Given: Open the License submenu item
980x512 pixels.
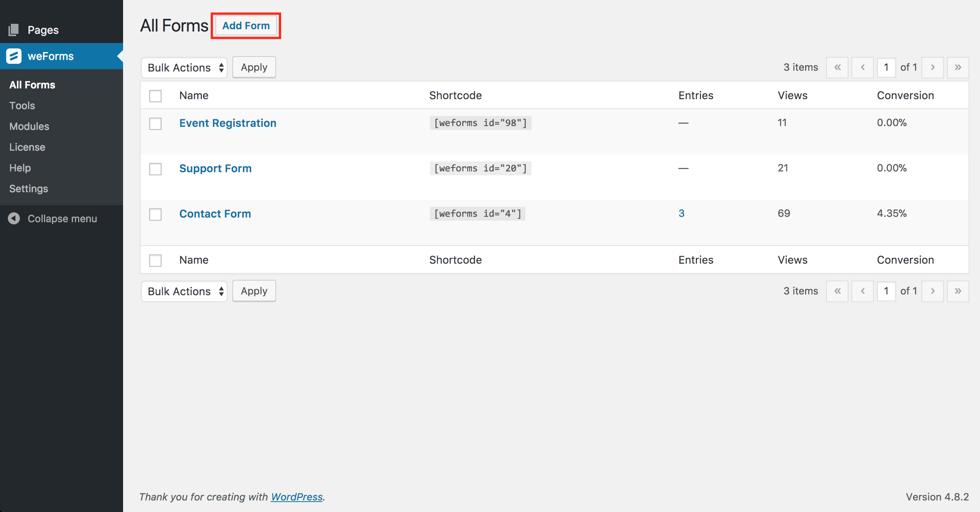Looking at the screenshot, I should 27,147.
